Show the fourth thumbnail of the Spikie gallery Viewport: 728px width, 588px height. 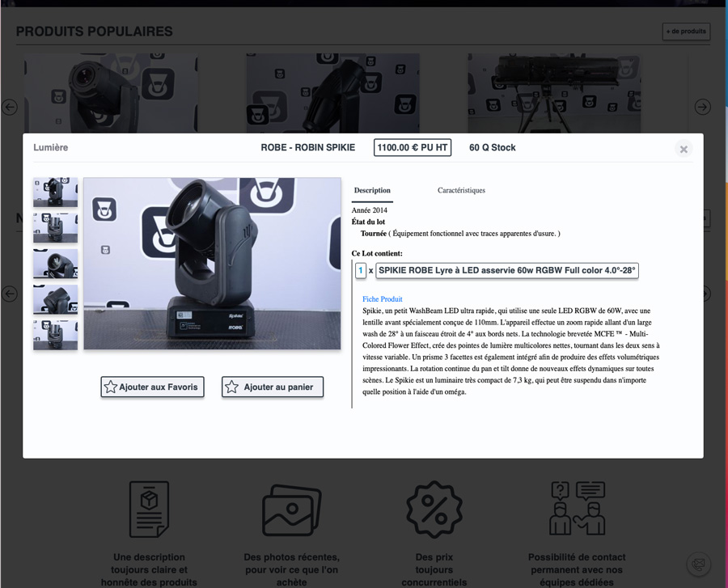[55, 299]
